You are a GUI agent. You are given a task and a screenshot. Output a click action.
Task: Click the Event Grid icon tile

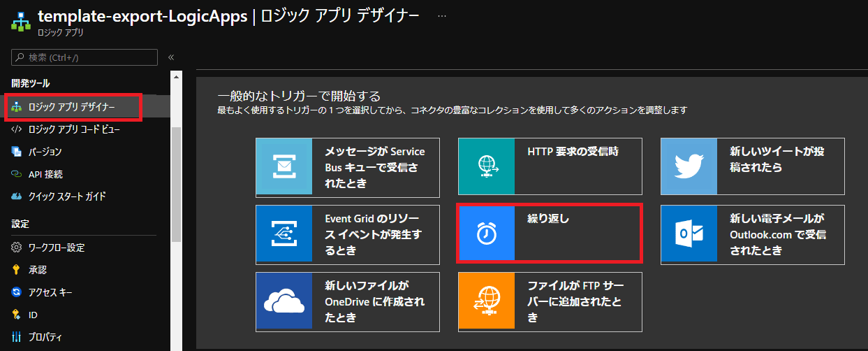285,234
